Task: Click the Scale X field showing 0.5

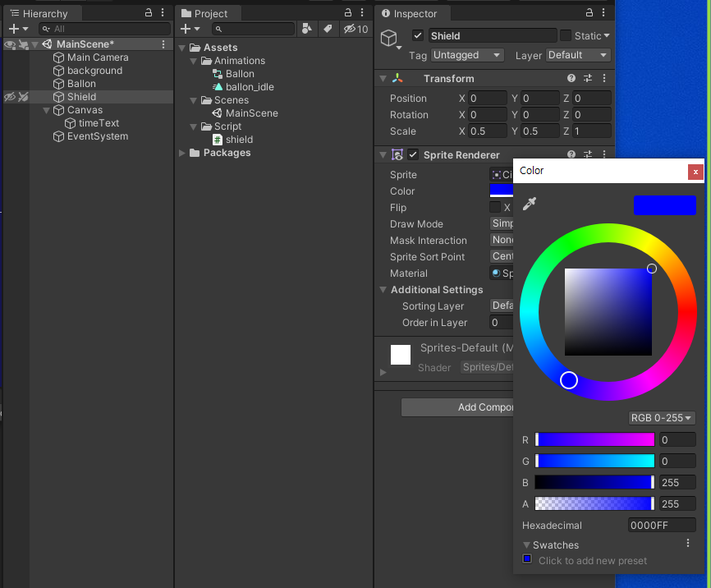Action: point(487,131)
